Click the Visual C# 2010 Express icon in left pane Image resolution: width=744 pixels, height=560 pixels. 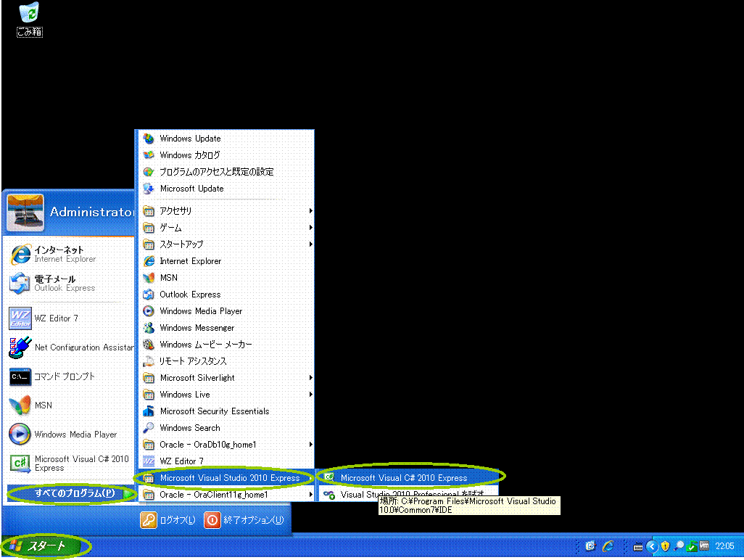20,464
